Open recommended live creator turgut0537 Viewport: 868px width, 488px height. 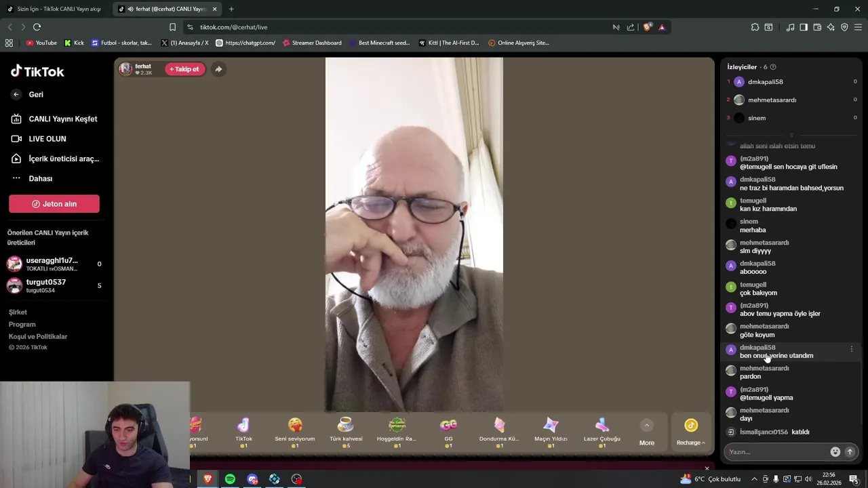[54, 285]
